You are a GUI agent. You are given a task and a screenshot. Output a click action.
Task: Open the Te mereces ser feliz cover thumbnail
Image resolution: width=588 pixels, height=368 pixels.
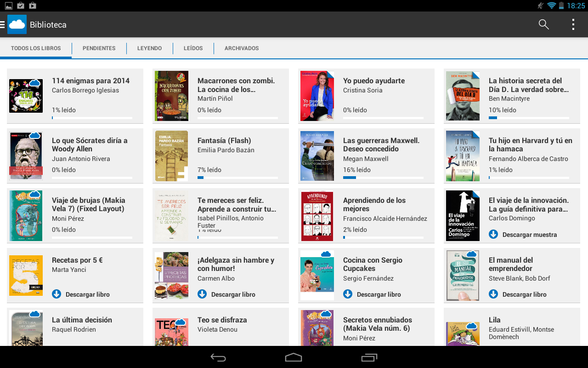click(171, 216)
